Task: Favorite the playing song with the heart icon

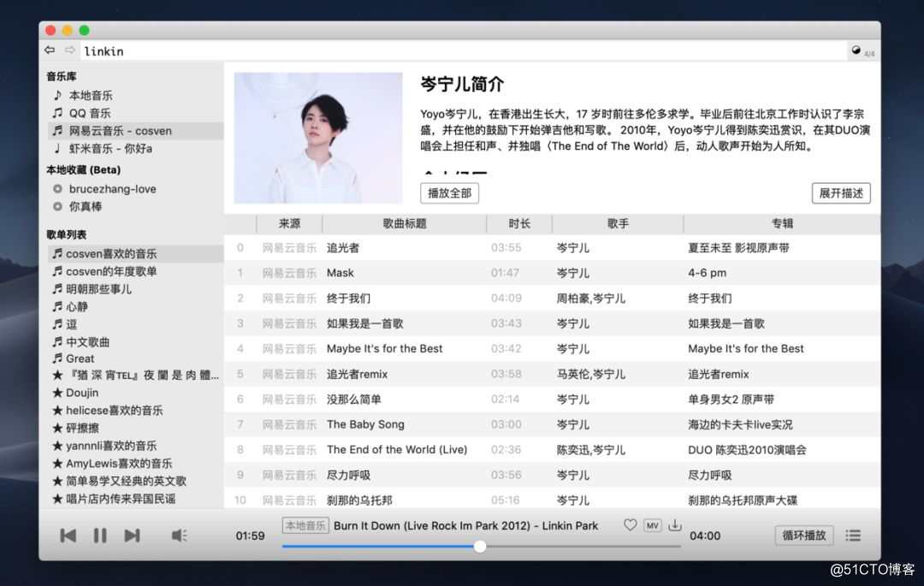Action: click(631, 525)
